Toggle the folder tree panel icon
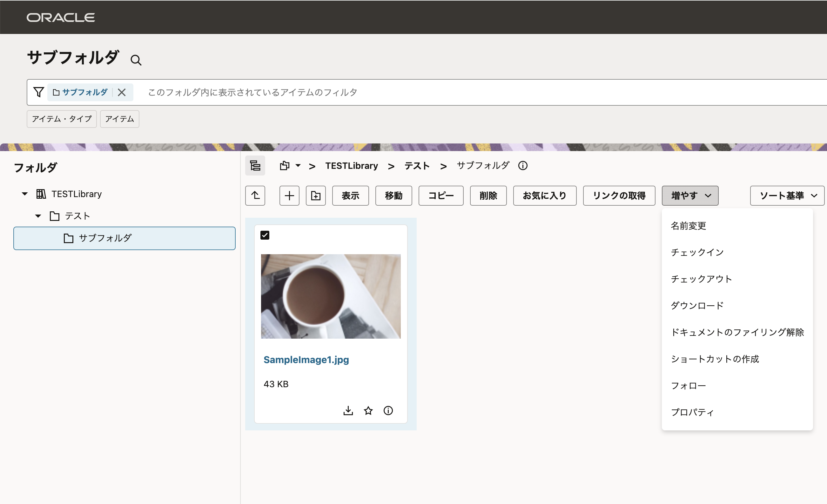Screen dimensions: 827x504 coord(255,166)
